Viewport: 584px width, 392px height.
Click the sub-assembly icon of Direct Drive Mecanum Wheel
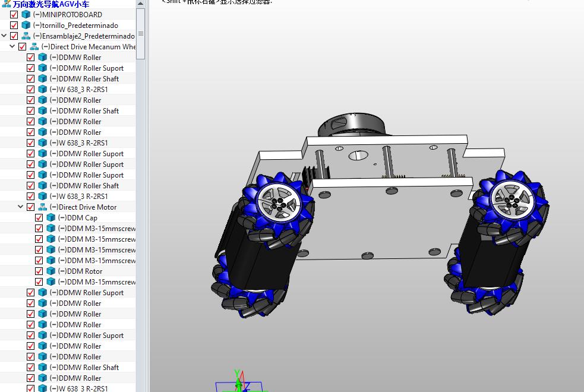tap(34, 46)
